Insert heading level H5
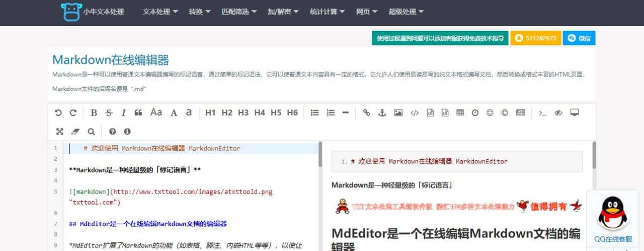 pos(276,113)
